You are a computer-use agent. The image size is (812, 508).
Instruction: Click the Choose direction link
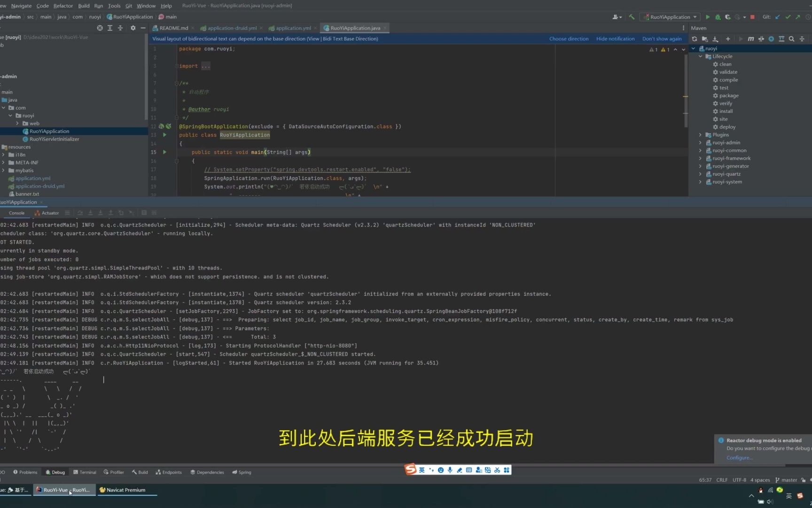point(569,39)
